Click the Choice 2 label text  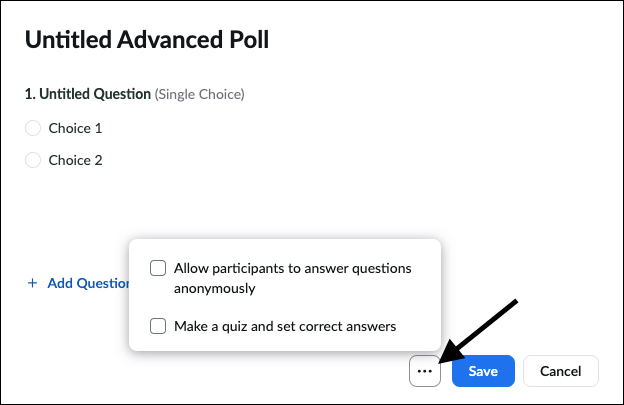tap(76, 160)
